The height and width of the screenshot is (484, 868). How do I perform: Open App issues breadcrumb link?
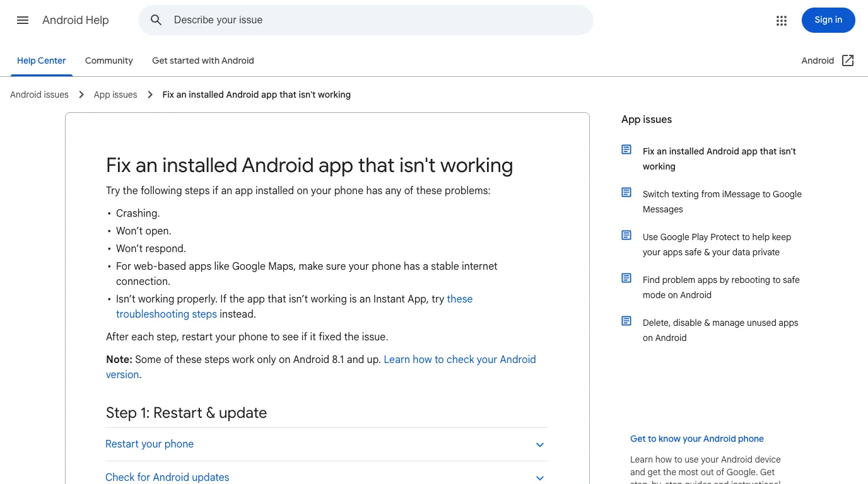click(115, 95)
